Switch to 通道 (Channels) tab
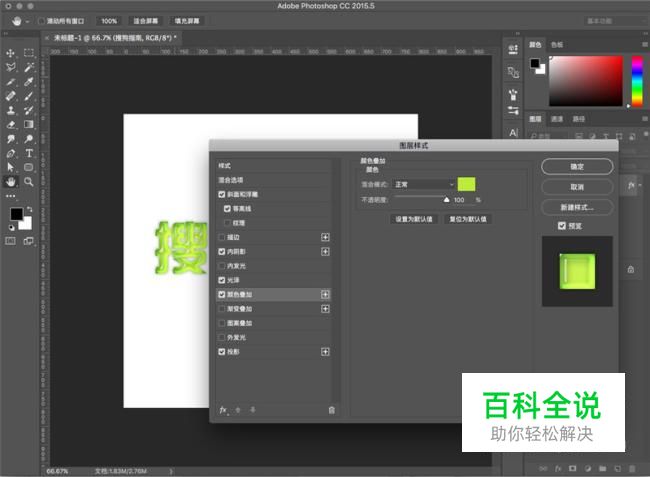Viewport: 650px width, 477px height. pyautogui.click(x=557, y=119)
